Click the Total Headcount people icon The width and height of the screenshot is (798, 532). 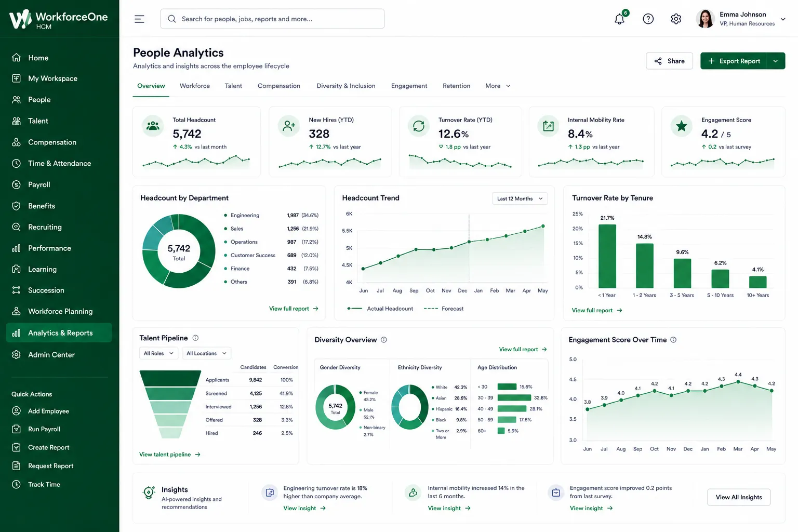(x=153, y=126)
